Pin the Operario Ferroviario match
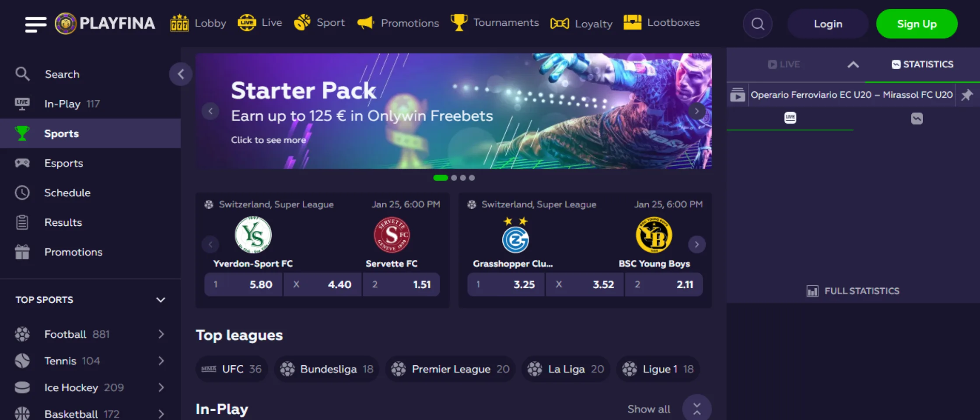980x420 pixels. click(x=967, y=94)
